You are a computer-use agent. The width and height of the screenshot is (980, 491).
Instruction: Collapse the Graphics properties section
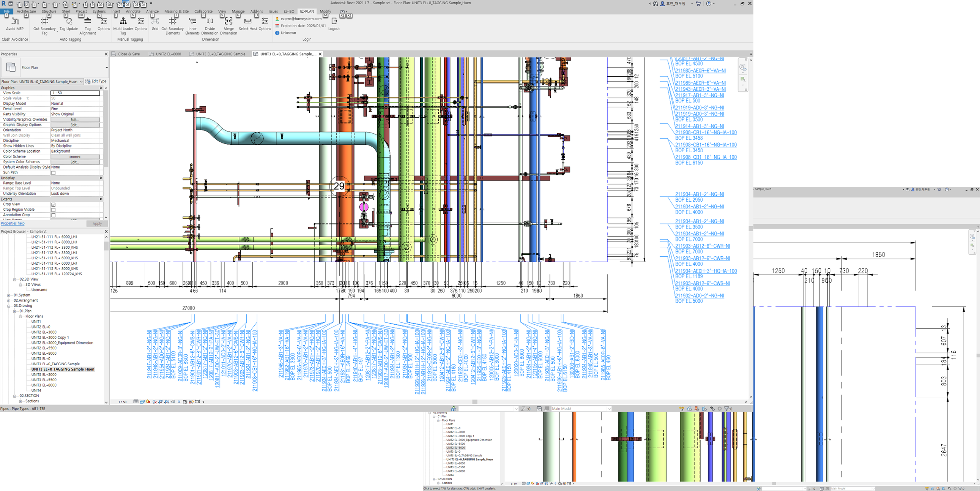(101, 88)
